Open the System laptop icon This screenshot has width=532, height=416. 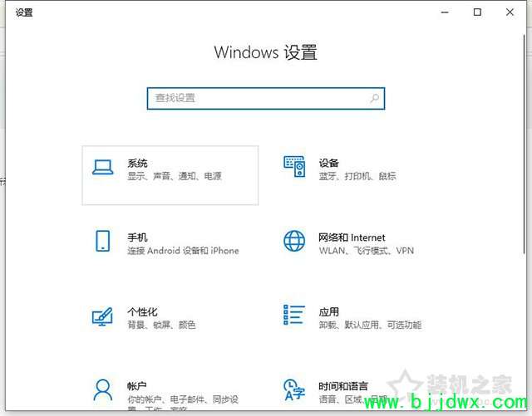[x=103, y=167]
